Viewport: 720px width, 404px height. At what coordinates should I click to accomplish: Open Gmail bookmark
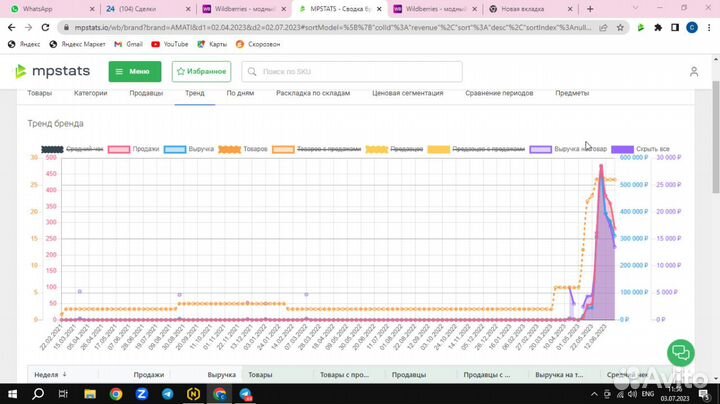point(129,44)
